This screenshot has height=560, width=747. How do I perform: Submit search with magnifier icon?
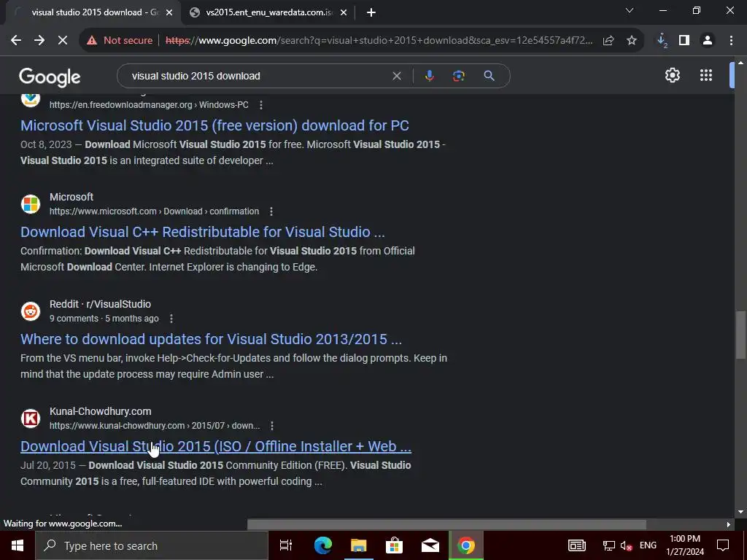click(489, 76)
